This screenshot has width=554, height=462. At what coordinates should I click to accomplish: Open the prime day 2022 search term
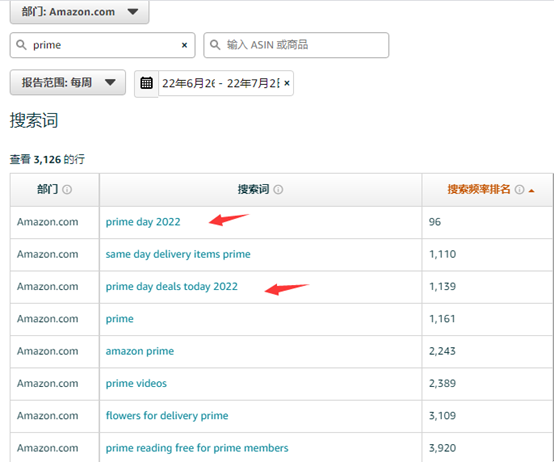pos(143,222)
